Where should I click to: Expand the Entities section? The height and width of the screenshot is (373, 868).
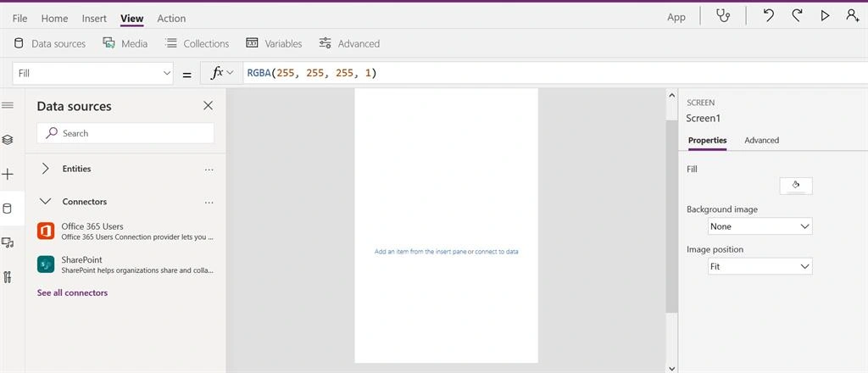[46, 169]
